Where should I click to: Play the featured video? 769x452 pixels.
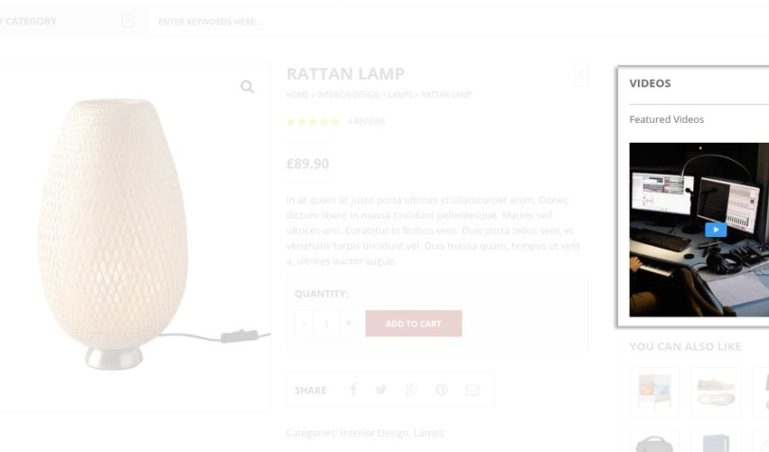click(x=715, y=229)
